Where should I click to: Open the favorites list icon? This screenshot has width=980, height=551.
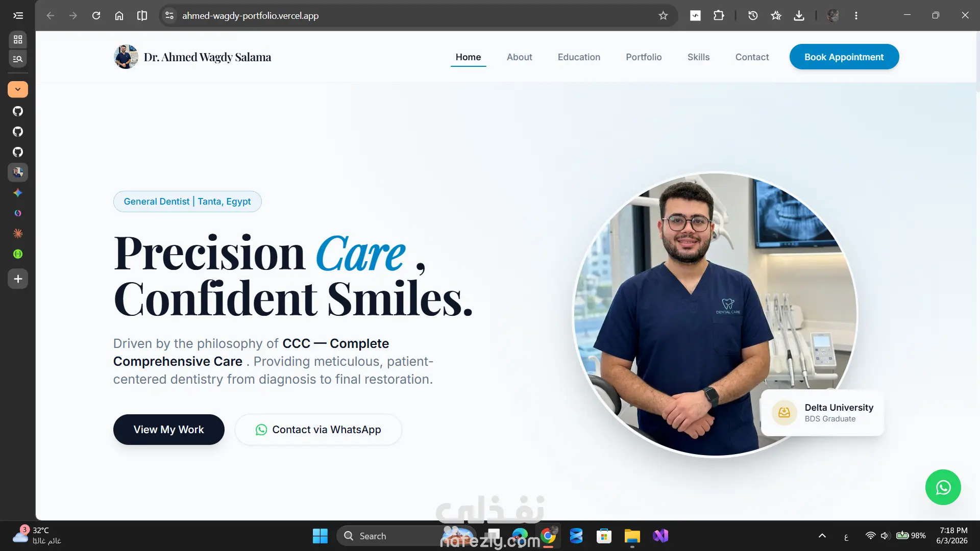point(776,16)
